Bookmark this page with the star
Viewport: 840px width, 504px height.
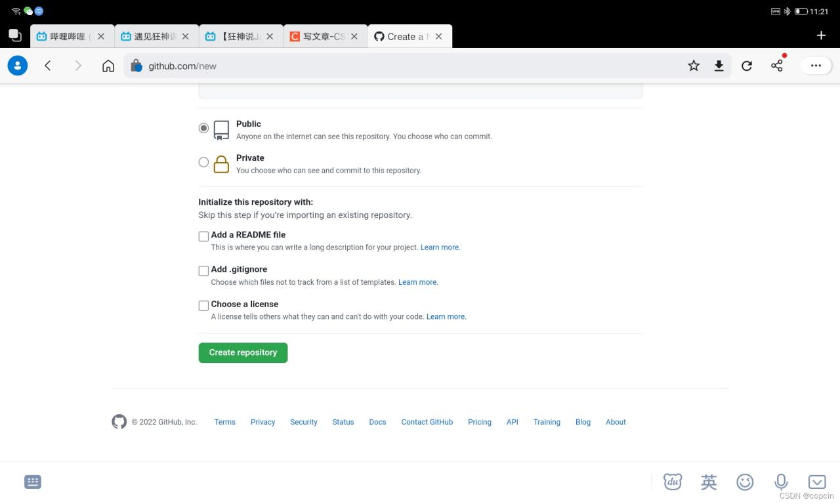[x=694, y=66]
